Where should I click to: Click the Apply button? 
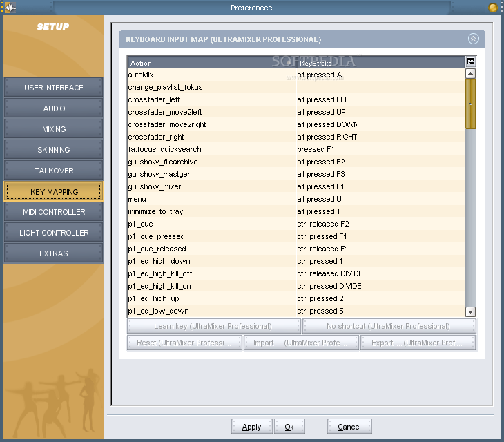coord(252,427)
